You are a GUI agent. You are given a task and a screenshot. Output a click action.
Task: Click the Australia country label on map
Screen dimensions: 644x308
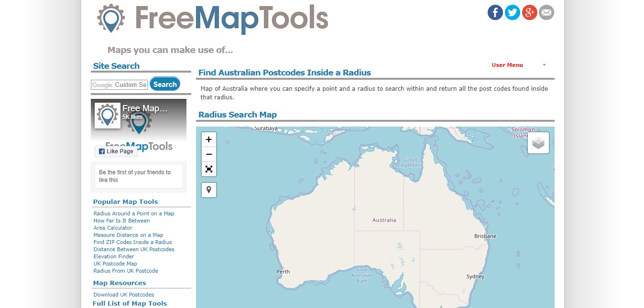point(384,220)
